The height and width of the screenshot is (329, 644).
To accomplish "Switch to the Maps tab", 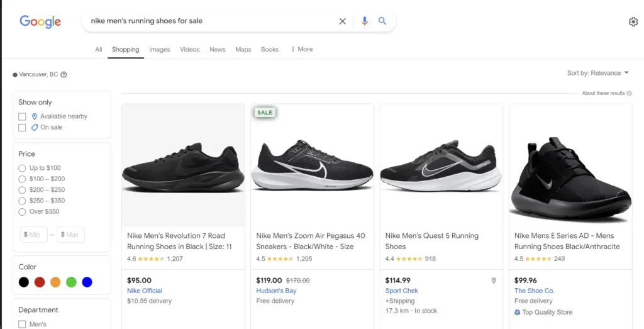I will pos(243,49).
